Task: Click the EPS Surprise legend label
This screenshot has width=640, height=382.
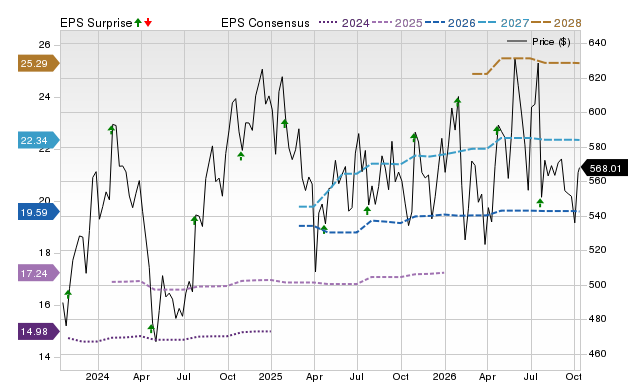Action: click(x=96, y=23)
